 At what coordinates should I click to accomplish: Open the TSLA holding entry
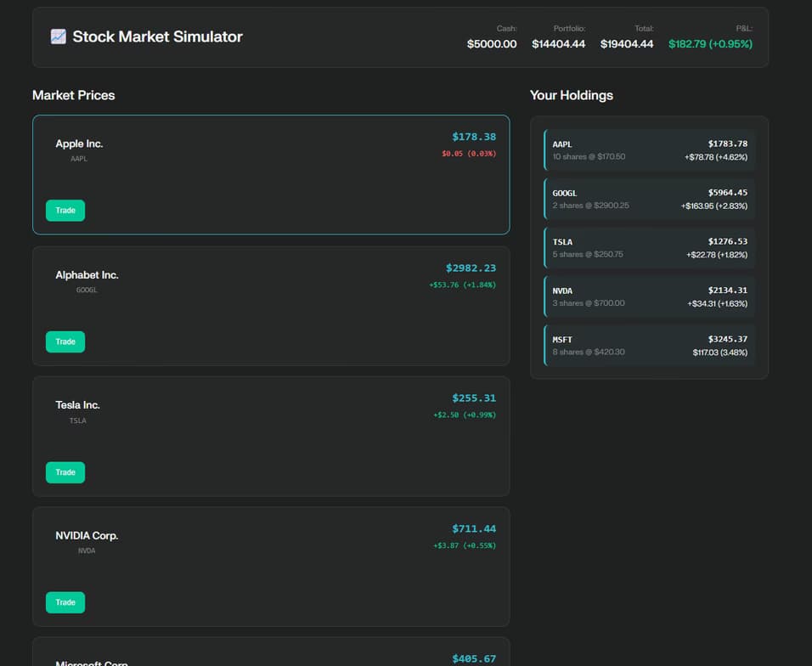(x=649, y=248)
